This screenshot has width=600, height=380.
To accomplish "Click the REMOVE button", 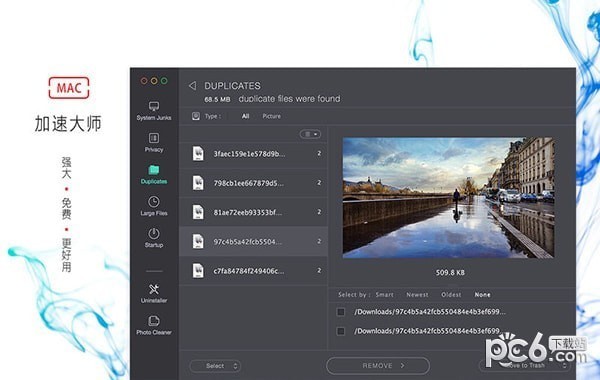I will (x=378, y=365).
